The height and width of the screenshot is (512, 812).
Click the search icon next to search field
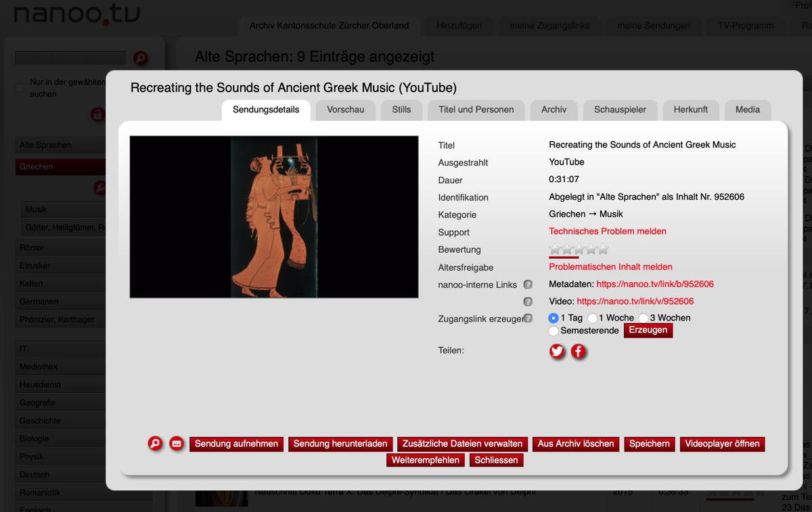pyautogui.click(x=140, y=58)
